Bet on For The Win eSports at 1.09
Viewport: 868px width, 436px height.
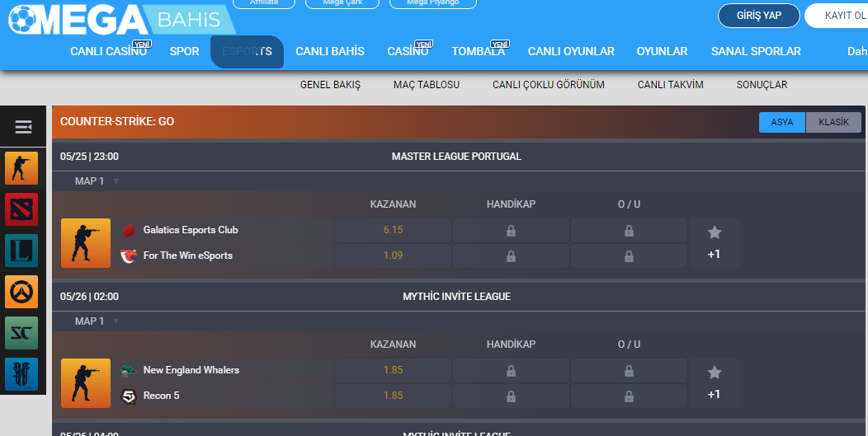(x=393, y=256)
